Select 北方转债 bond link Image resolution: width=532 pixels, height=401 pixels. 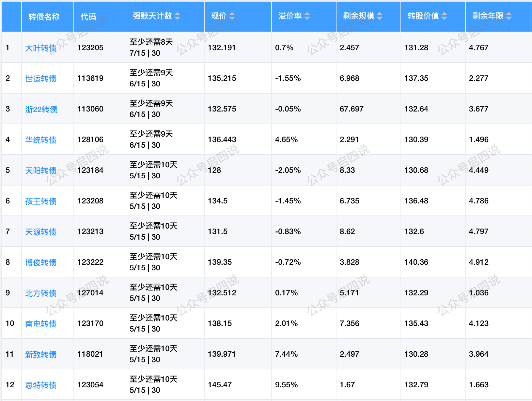[41, 293]
